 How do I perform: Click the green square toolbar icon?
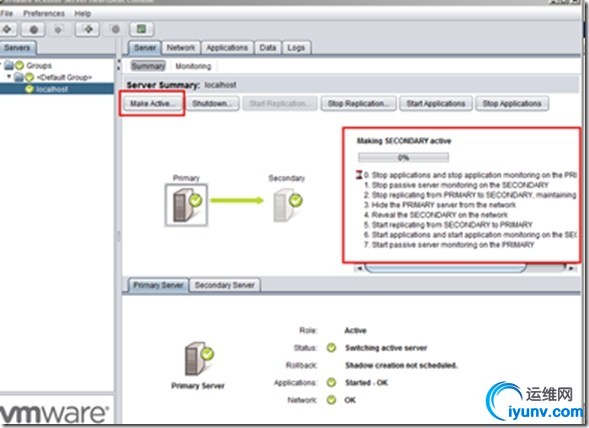coord(142,29)
